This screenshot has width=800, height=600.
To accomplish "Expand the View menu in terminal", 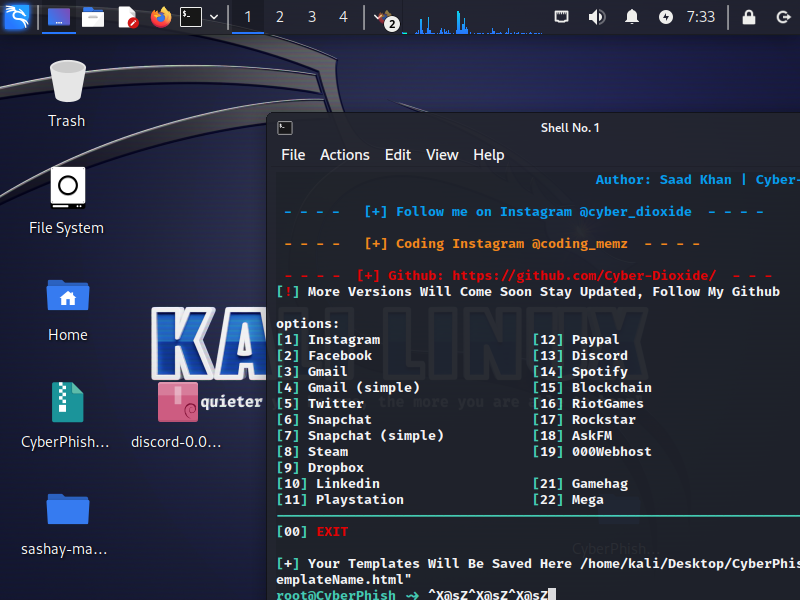I will click(442, 155).
